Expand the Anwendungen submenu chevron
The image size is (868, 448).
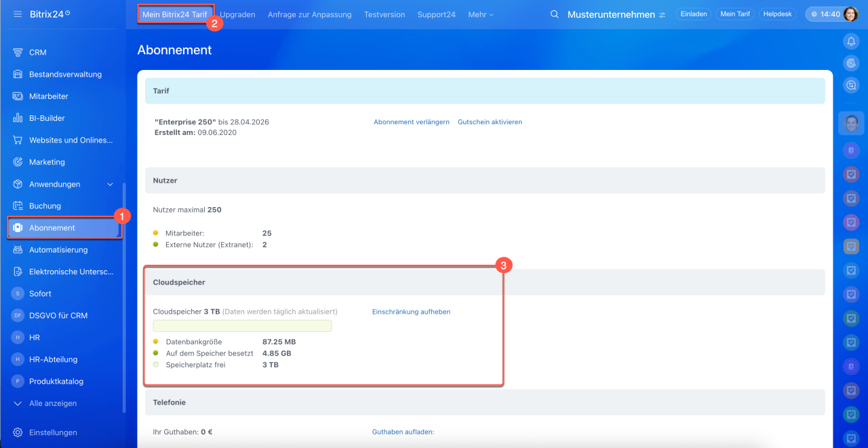pyautogui.click(x=111, y=185)
